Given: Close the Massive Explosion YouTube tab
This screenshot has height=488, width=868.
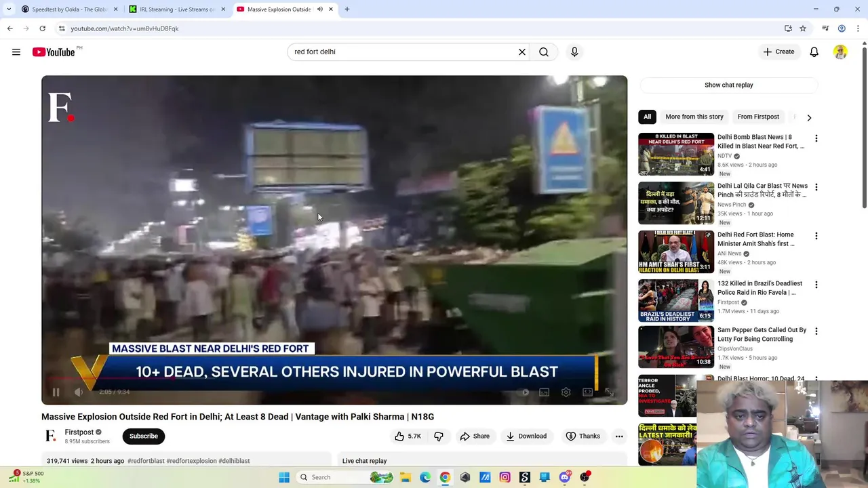Looking at the screenshot, I should pyautogui.click(x=331, y=9).
